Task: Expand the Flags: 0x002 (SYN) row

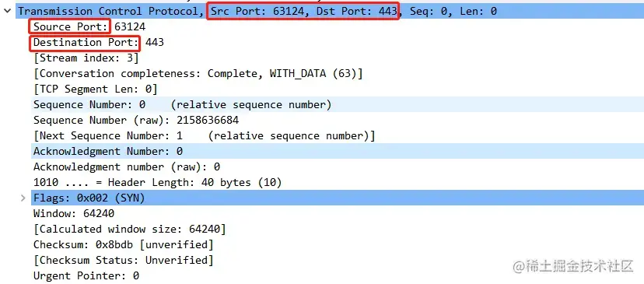Action: (x=23, y=198)
